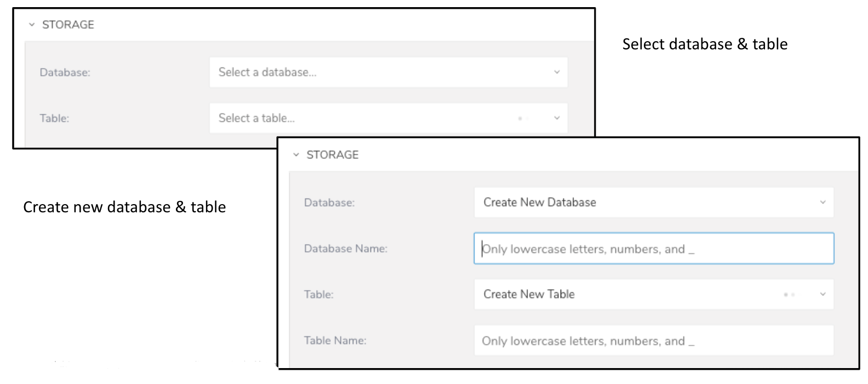Focus the Table Name input field
868x384 pixels.
click(x=653, y=341)
